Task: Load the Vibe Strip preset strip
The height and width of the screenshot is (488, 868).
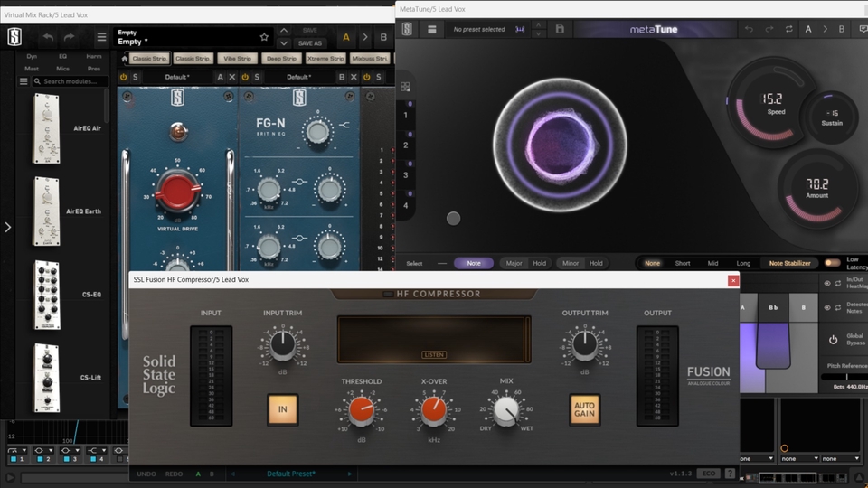Action: (238, 58)
